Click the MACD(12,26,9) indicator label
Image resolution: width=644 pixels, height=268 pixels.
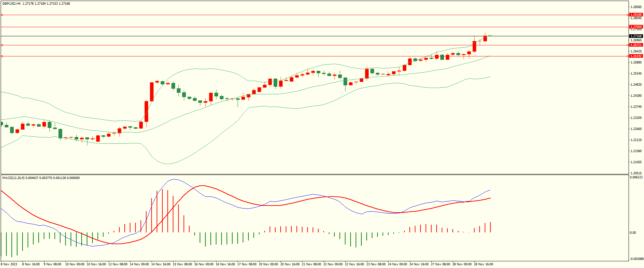click(x=13, y=178)
